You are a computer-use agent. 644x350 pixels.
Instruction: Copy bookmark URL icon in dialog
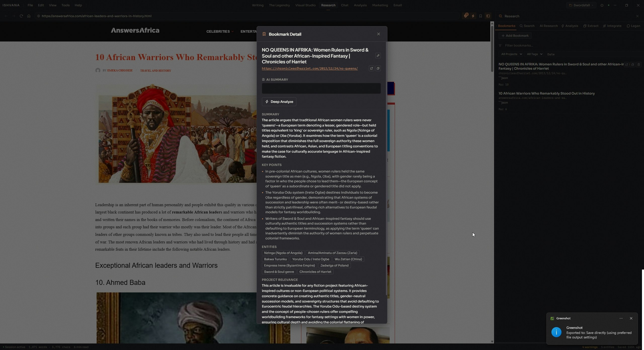click(378, 68)
